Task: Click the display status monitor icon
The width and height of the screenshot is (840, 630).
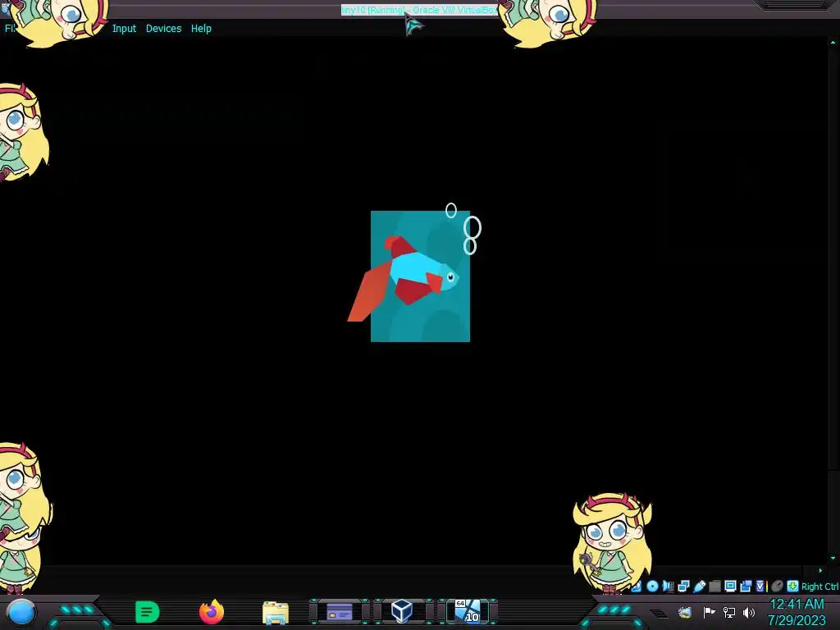Action: [730, 586]
